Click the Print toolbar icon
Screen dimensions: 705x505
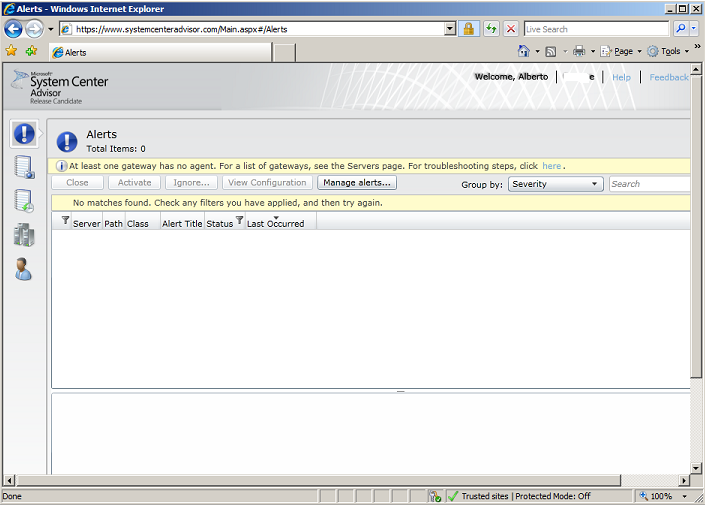pos(579,51)
